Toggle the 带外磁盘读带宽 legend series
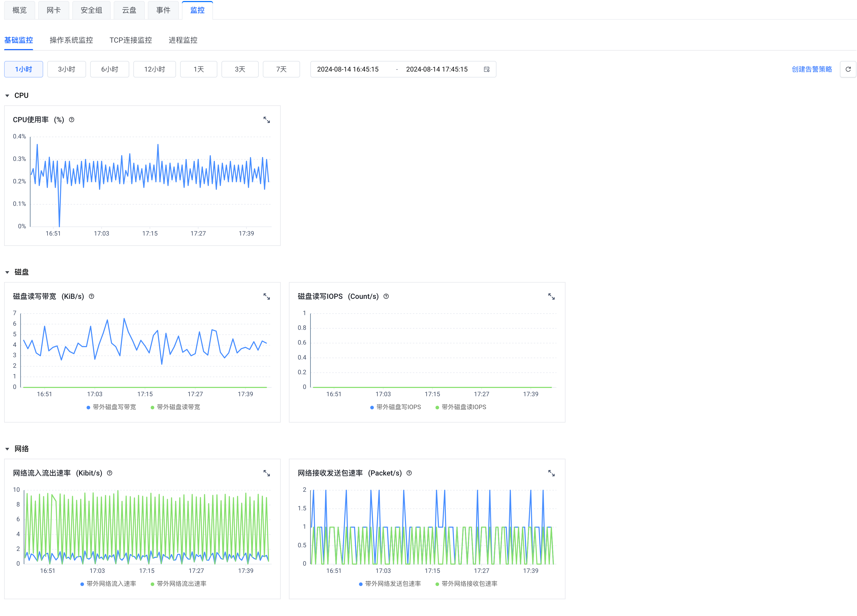857x616 pixels. (x=175, y=407)
